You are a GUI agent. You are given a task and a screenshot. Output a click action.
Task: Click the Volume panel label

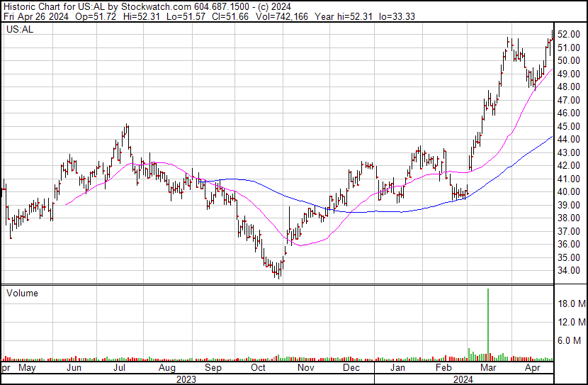click(x=22, y=293)
